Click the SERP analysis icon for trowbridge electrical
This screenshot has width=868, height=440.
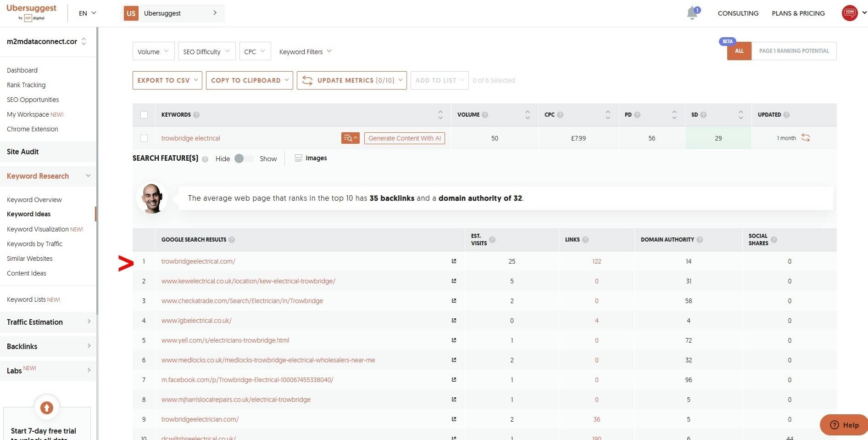click(350, 138)
